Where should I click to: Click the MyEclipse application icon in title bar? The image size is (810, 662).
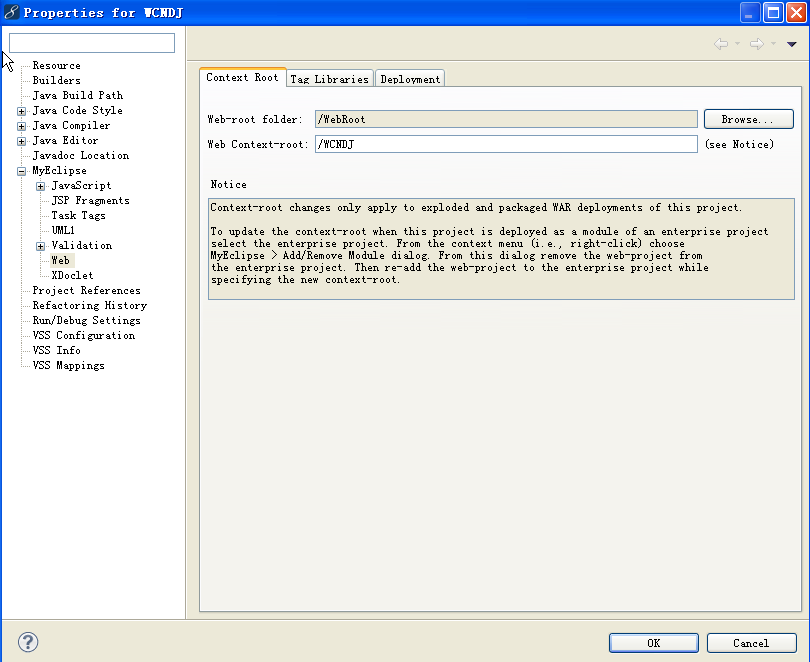tap(11, 12)
